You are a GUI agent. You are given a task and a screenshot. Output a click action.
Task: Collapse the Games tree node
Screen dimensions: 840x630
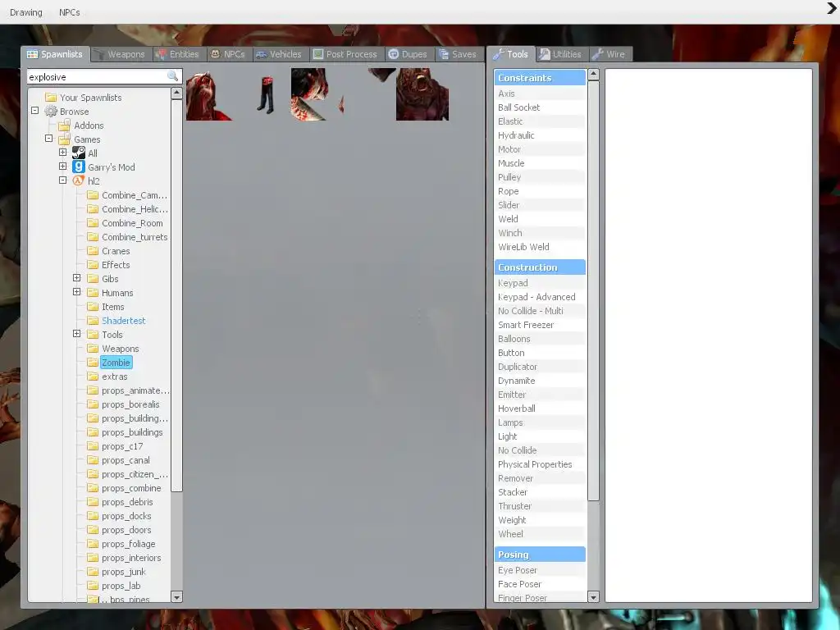point(48,139)
